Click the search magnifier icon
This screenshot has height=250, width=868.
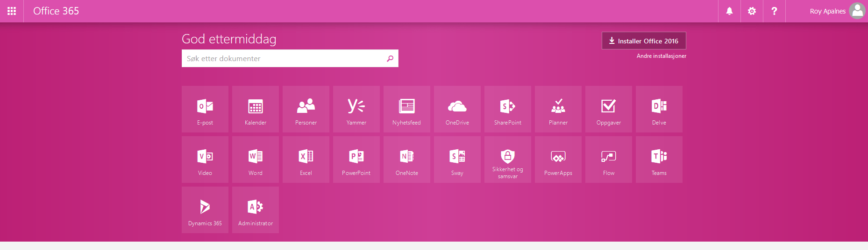click(x=390, y=58)
